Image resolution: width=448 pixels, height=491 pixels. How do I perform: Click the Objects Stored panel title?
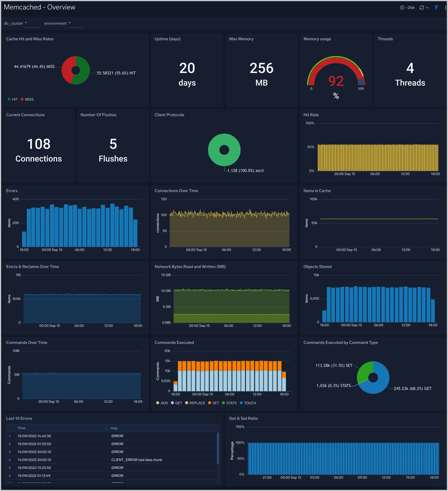(318, 267)
